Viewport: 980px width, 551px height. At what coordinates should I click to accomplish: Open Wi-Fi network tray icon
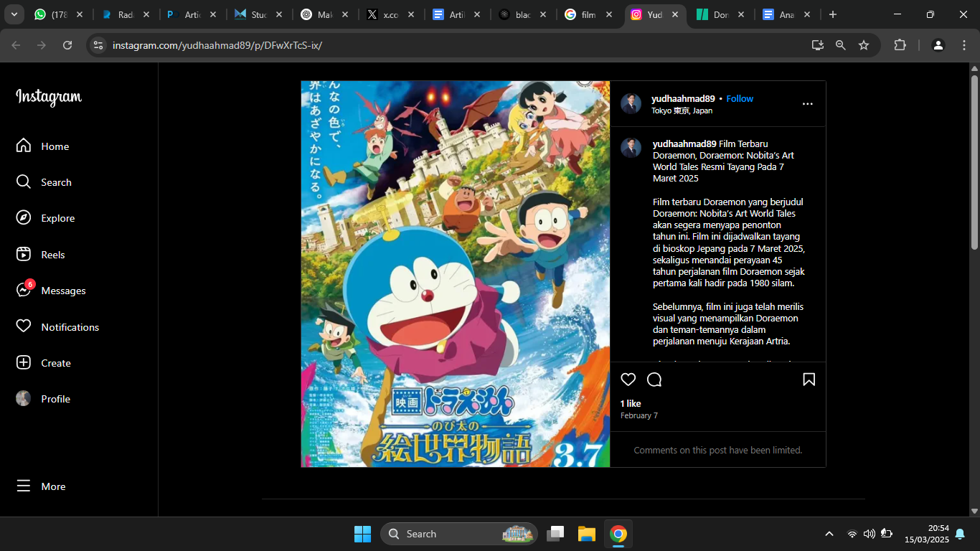tap(852, 534)
